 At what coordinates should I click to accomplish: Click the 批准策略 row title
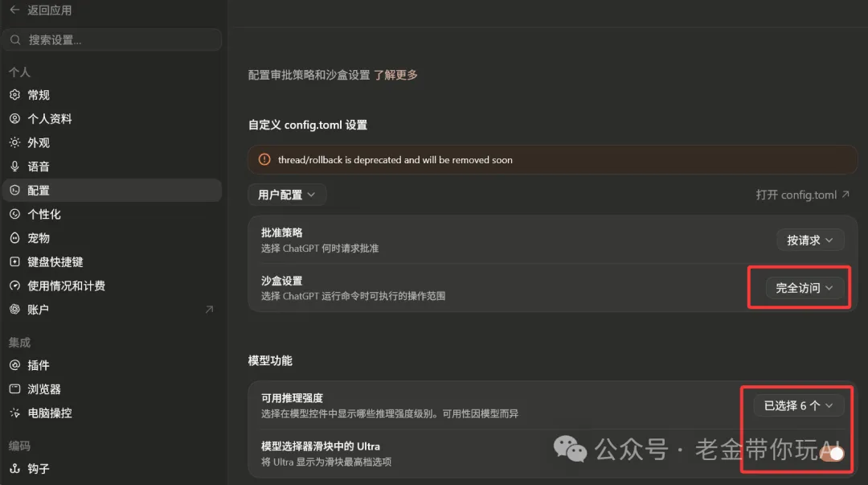[282, 232]
